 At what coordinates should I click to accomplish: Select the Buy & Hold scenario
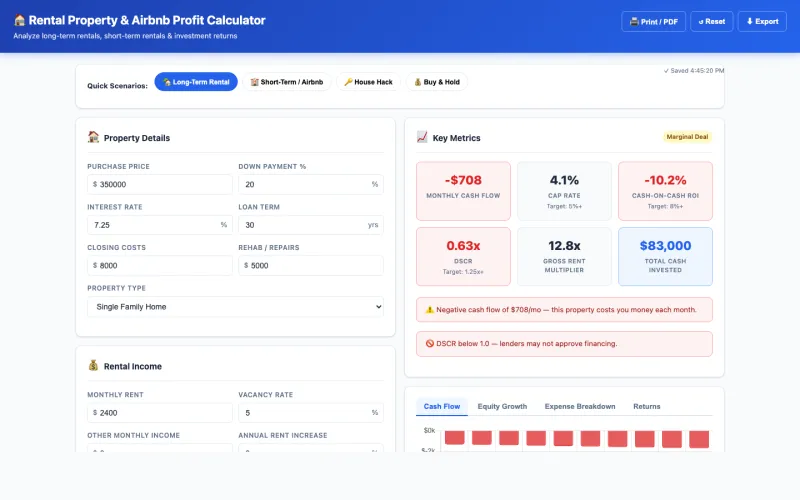[437, 82]
